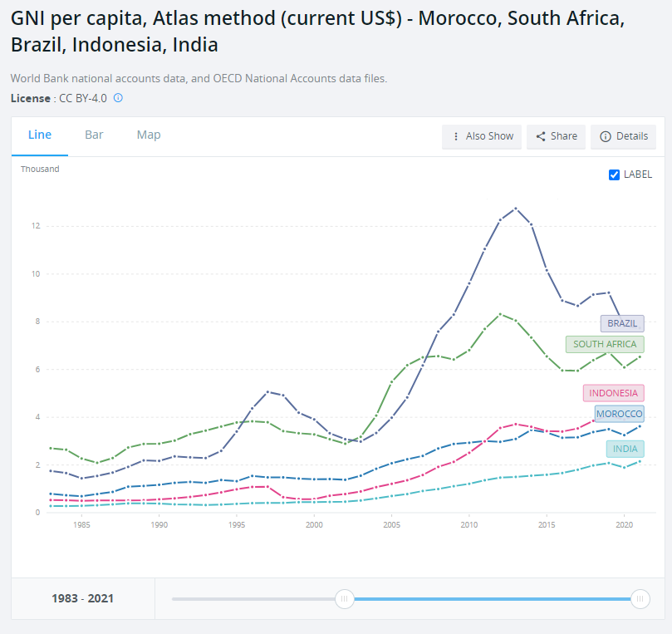Viewport: 672px width, 634px height.
Task: Select the SOUTH AFRICA series label
Action: click(x=604, y=344)
